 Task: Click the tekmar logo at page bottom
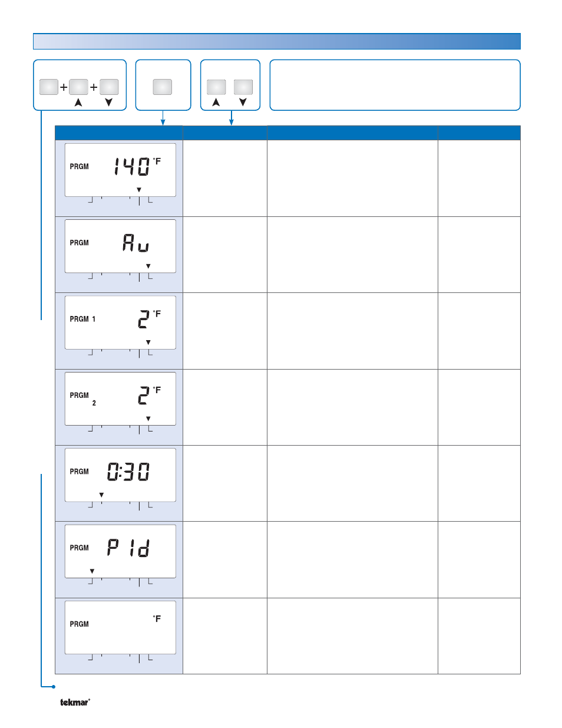pos(75,702)
